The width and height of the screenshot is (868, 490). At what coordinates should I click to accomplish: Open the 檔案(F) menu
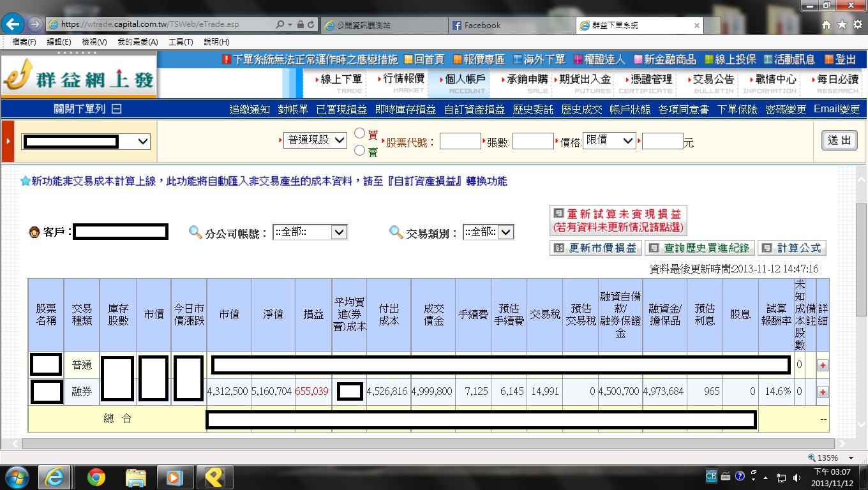tap(24, 42)
